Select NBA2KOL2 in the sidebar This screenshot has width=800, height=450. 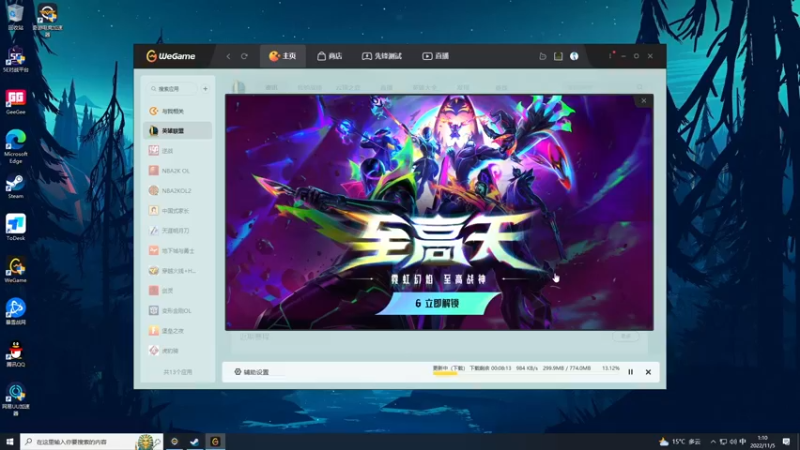[178, 190]
